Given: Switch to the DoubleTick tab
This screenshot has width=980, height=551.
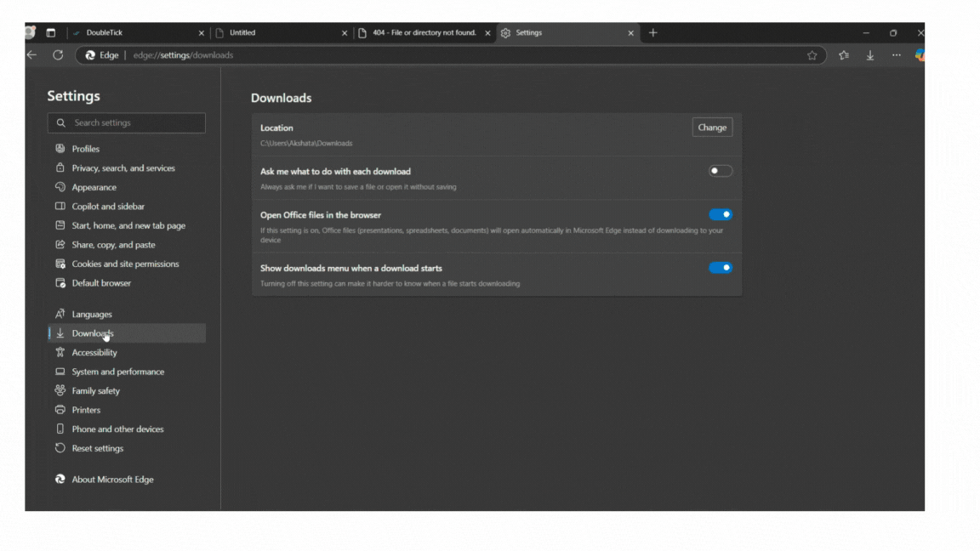Looking at the screenshot, I should [x=128, y=33].
